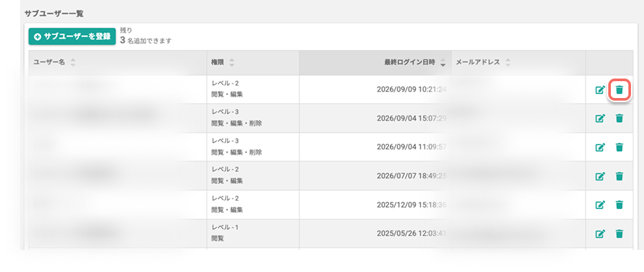Select the レベル-3 row dated 2026/09/04 15:07:29
644x272 pixels.
coord(328,119)
